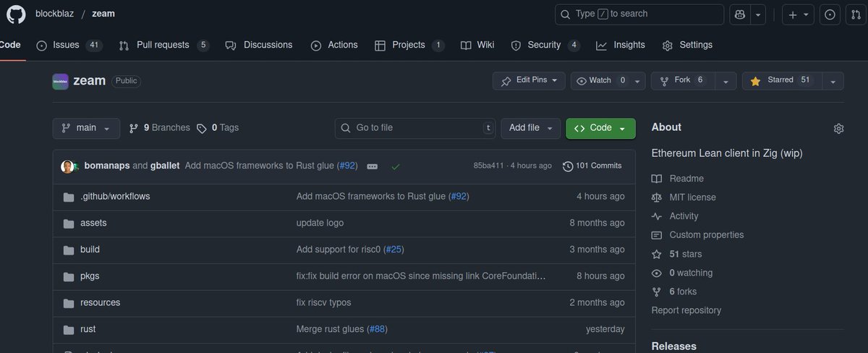Open pull requests icon in top header

coord(856,14)
